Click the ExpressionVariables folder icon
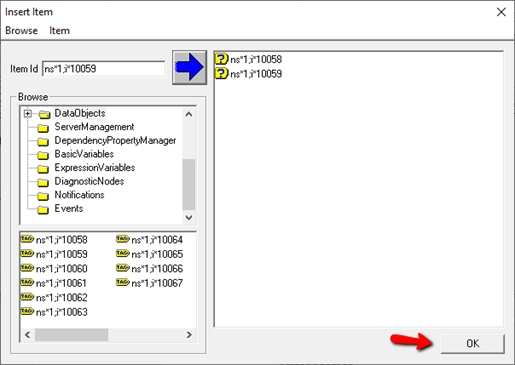 [x=43, y=169]
